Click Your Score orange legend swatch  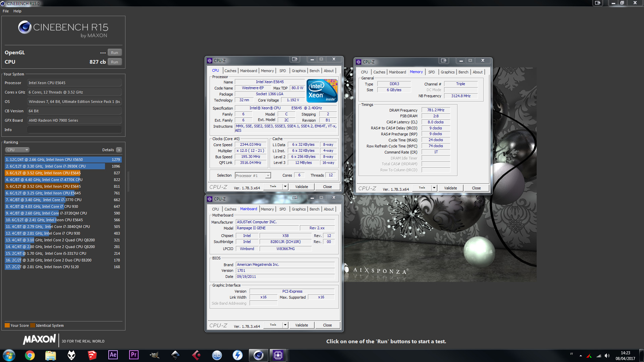point(7,325)
